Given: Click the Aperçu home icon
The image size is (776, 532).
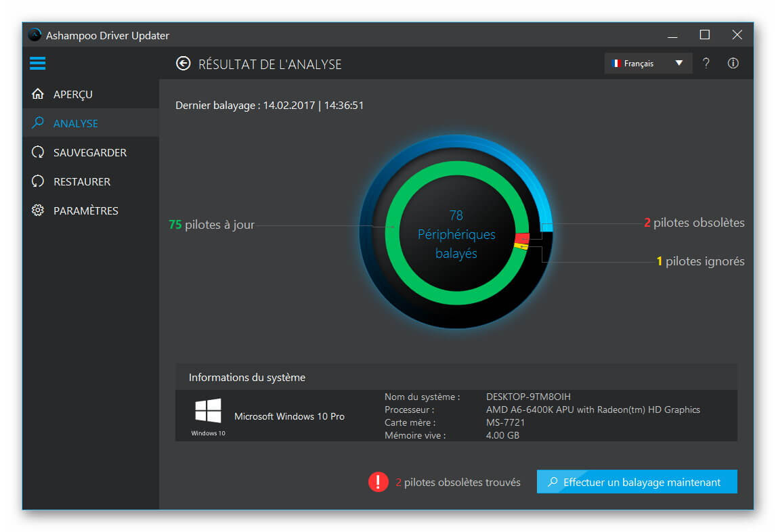Looking at the screenshot, I should pyautogui.click(x=38, y=94).
